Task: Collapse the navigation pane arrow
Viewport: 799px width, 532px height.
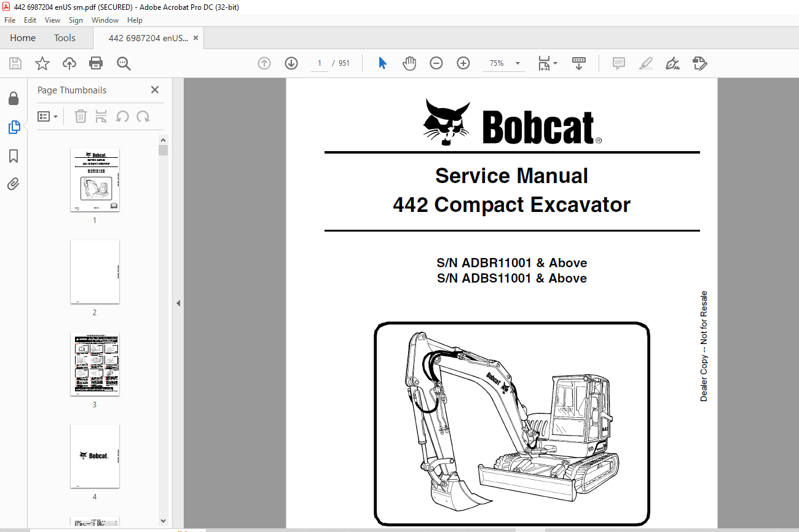Action: tap(178, 303)
